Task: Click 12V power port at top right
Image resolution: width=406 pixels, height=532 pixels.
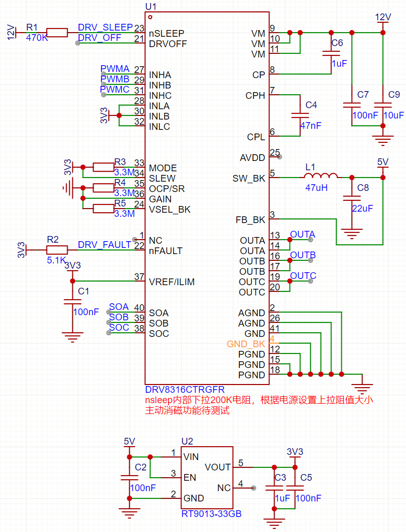Action: point(383,19)
